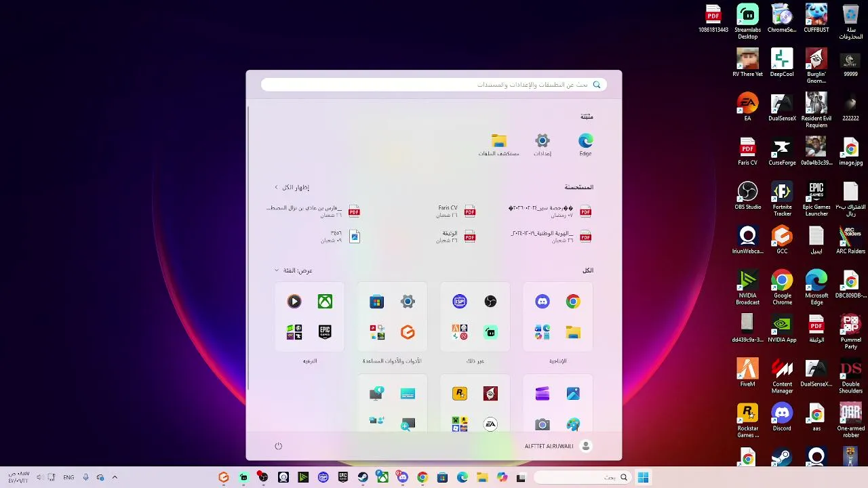Open the ISP app in the غير ذلك group
Screen dimensions: 868x488
click(459, 302)
